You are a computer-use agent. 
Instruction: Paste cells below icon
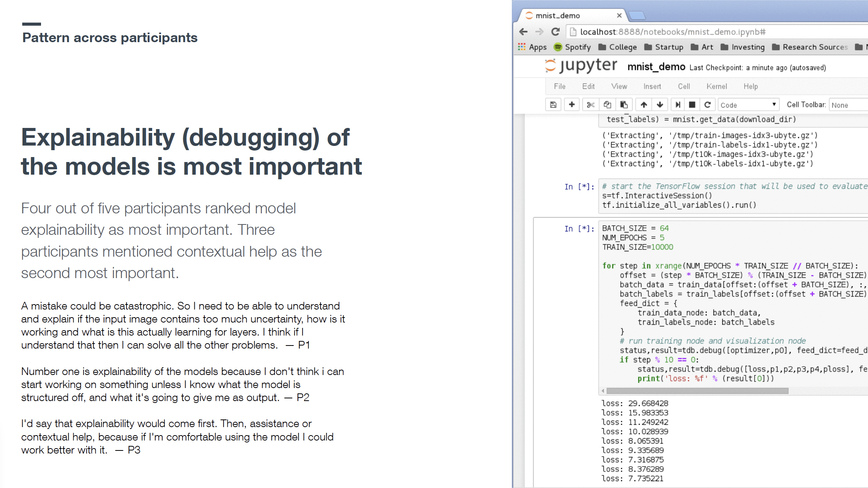624,105
